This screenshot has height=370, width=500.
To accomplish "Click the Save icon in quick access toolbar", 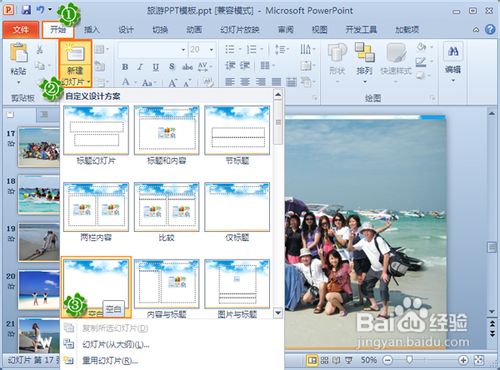I will coord(26,10).
